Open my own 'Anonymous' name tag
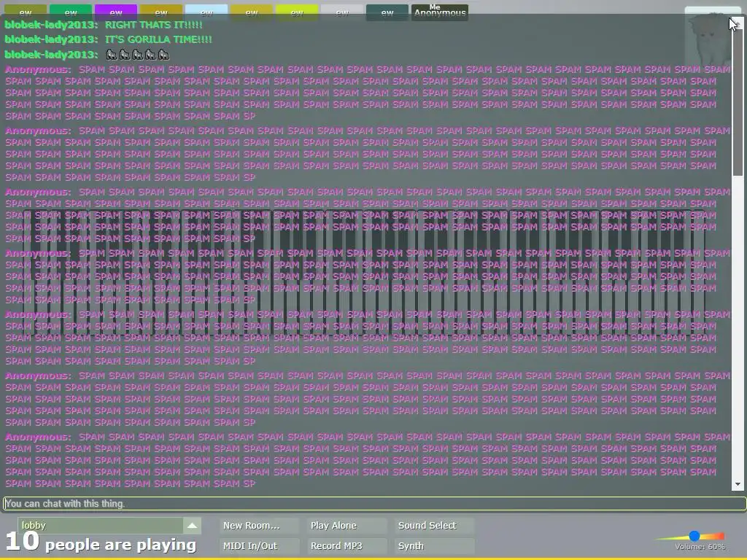This screenshot has width=747, height=560. click(440, 12)
